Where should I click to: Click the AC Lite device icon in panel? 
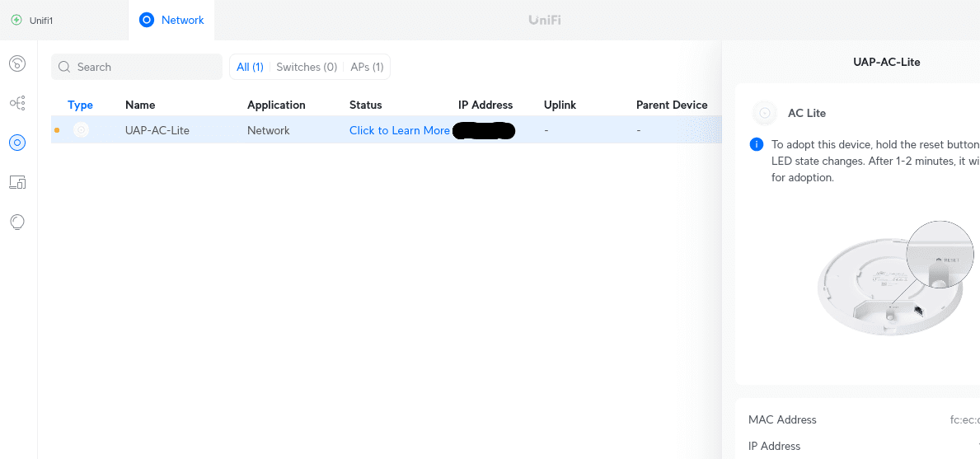[x=764, y=113]
